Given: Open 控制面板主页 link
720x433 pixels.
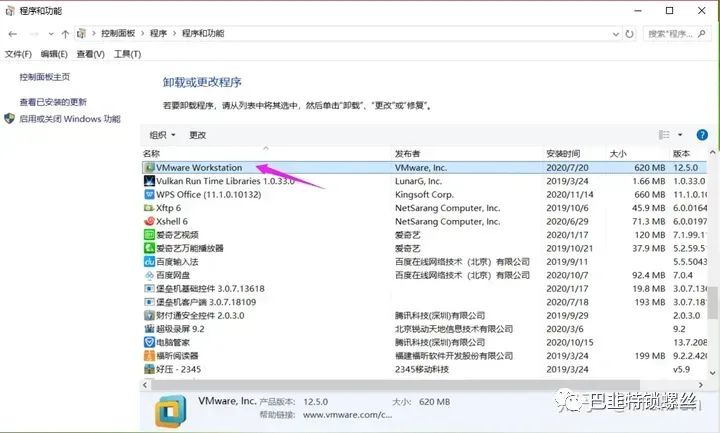Looking at the screenshot, I should pyautogui.click(x=45, y=77).
